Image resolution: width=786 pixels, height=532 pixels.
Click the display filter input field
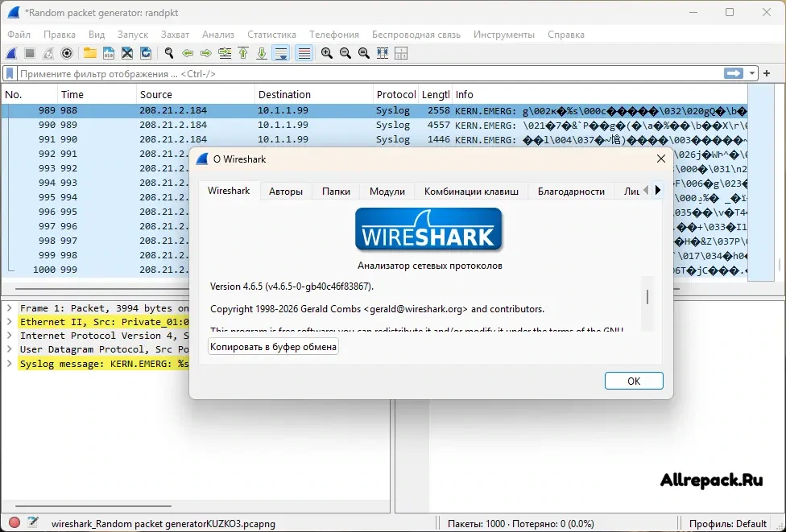point(371,73)
